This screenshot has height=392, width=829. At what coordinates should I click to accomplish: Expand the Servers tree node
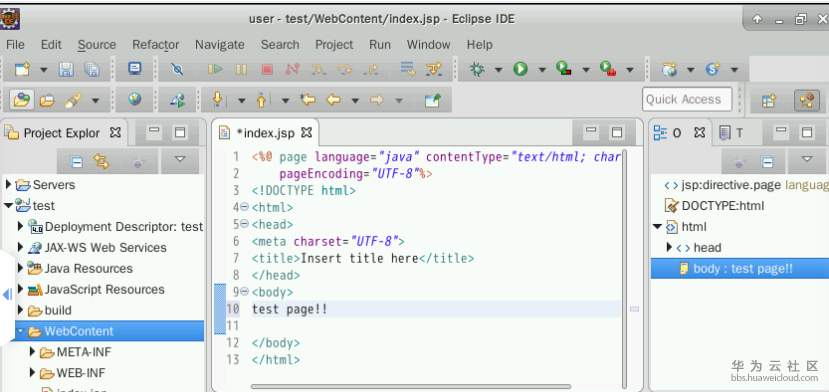tap(8, 185)
